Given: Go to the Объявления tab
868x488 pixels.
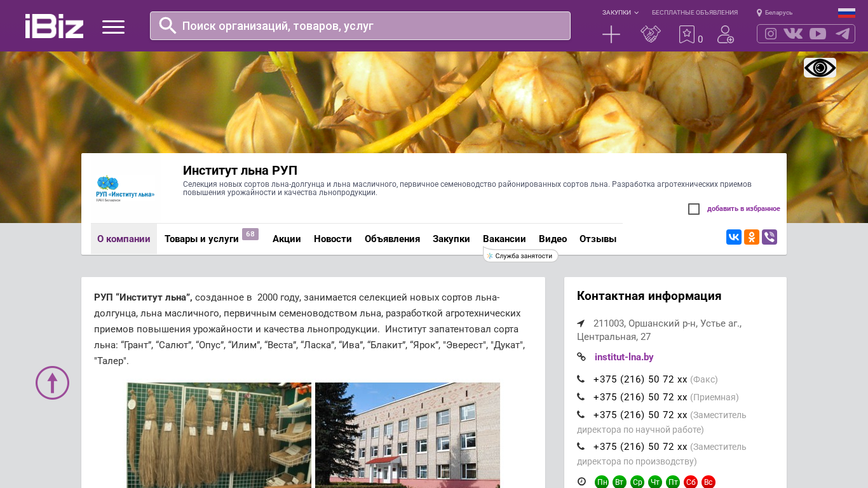Looking at the screenshot, I should tap(392, 239).
